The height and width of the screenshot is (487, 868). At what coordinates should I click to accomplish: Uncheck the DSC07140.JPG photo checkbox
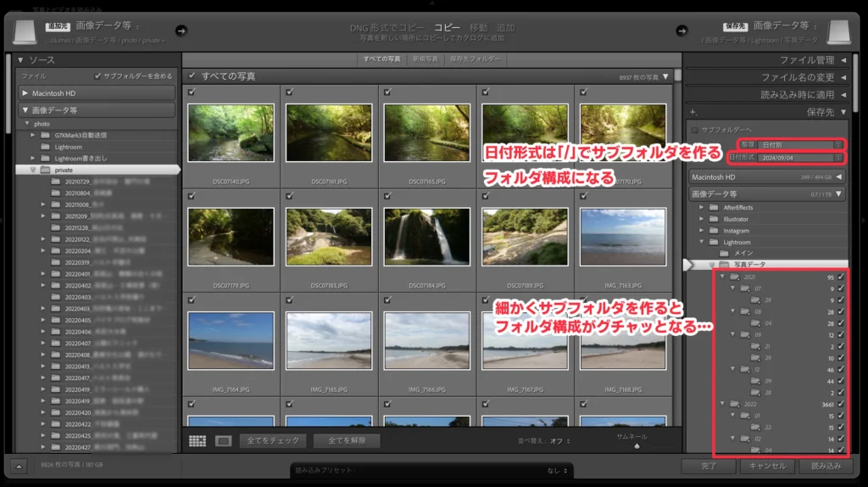(x=192, y=92)
